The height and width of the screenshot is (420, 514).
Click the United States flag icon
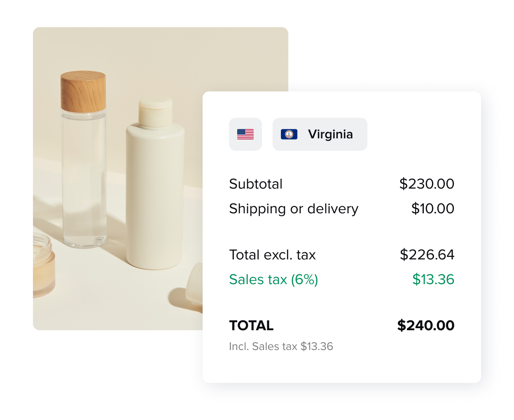coord(245,134)
